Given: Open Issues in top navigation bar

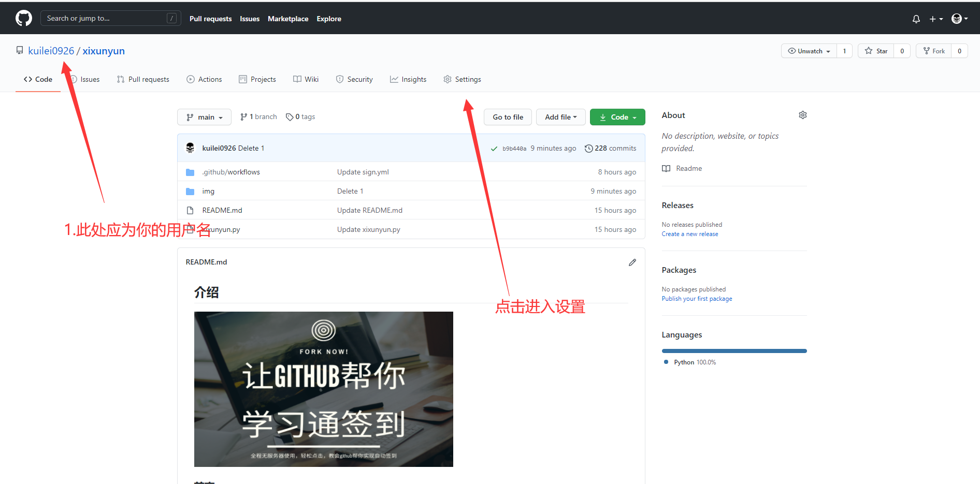Looking at the screenshot, I should (250, 19).
